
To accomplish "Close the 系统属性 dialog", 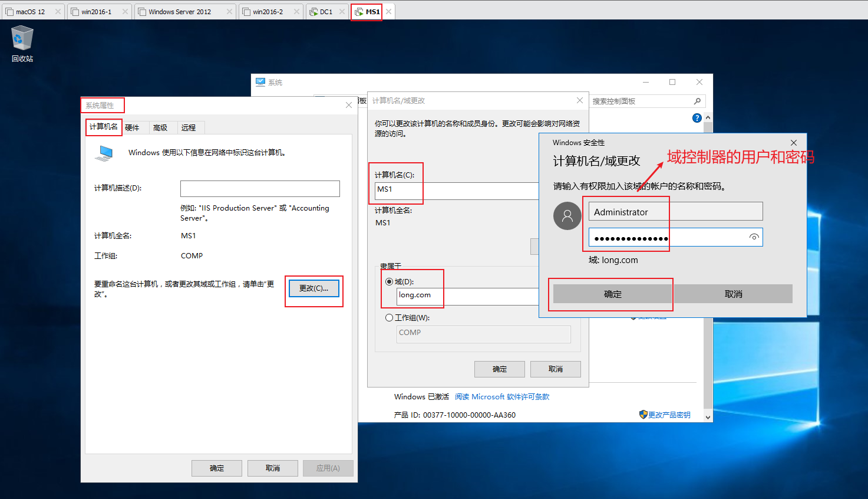I will (349, 105).
